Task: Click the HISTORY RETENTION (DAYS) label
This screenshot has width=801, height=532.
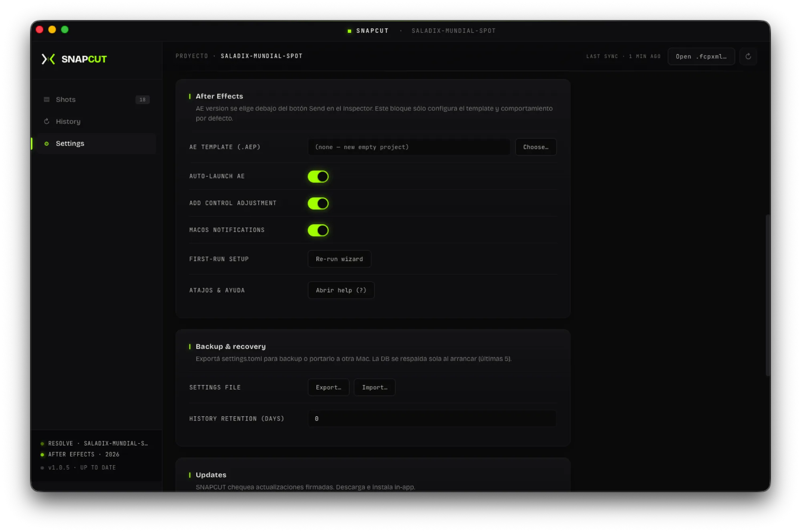Action: [x=237, y=419]
